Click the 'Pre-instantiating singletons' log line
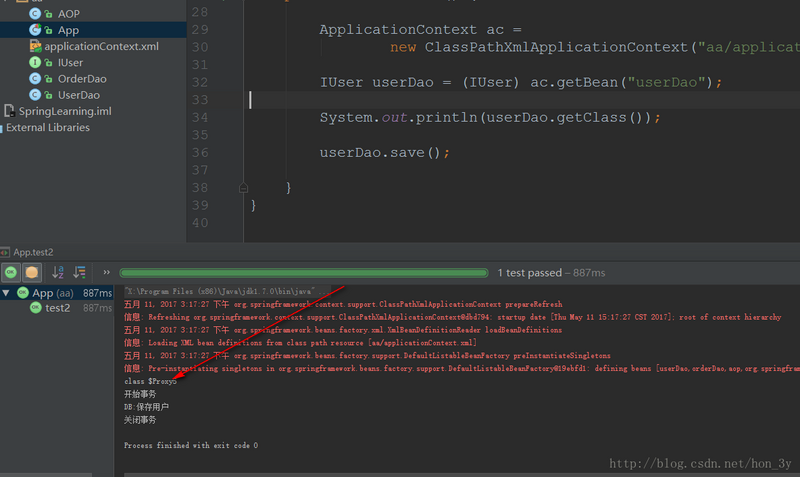This screenshot has height=477, width=800. click(x=462, y=368)
